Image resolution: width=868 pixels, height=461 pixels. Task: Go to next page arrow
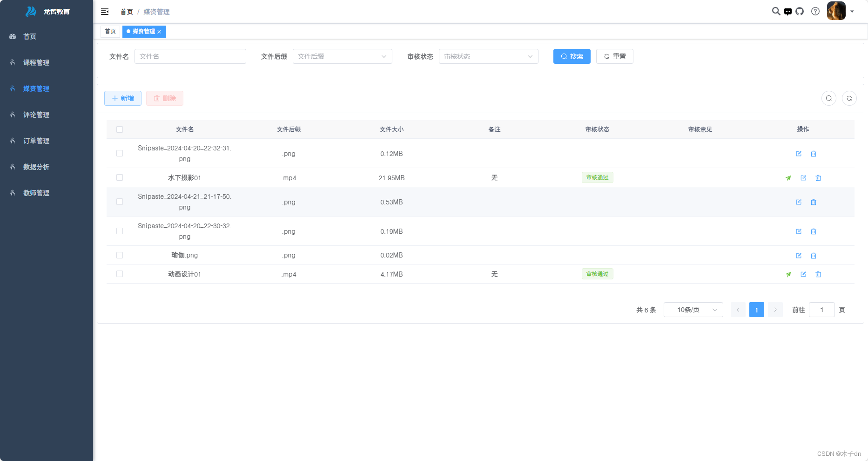(x=775, y=310)
